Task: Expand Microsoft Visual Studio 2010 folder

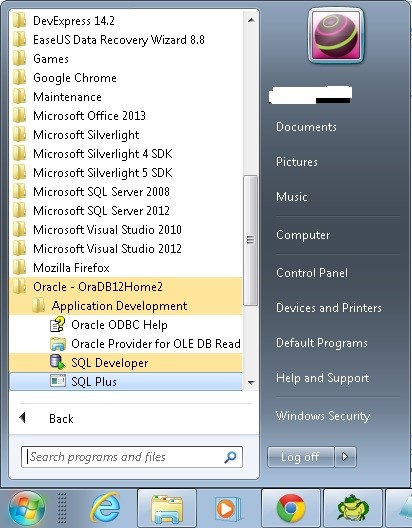Action: point(126,230)
